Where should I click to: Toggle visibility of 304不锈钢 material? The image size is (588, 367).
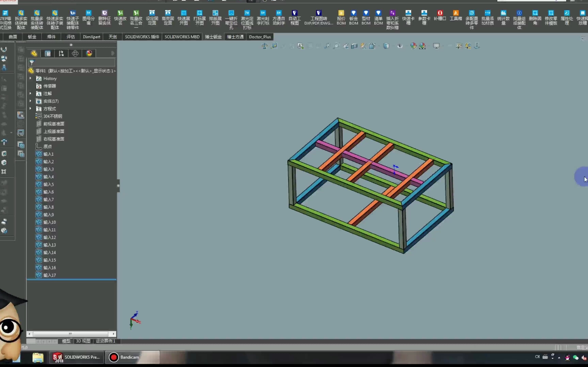coord(53,116)
